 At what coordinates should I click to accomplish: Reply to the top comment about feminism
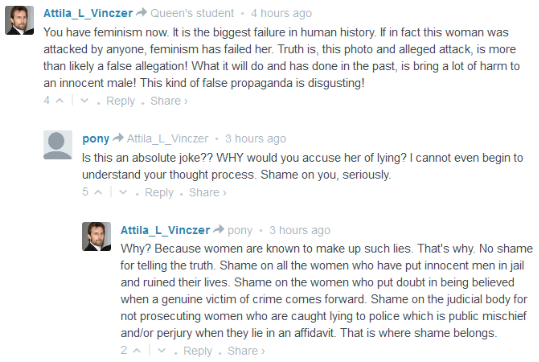coord(120,101)
